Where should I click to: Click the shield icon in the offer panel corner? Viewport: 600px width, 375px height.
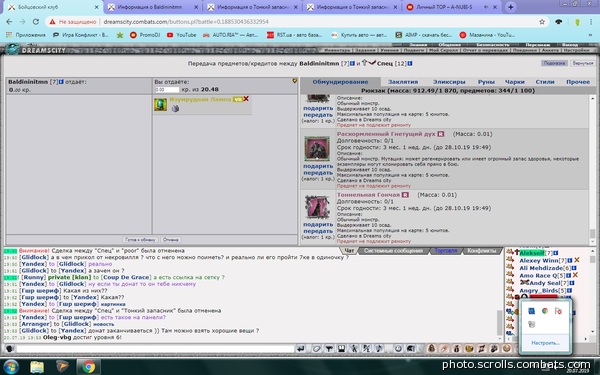(295, 81)
